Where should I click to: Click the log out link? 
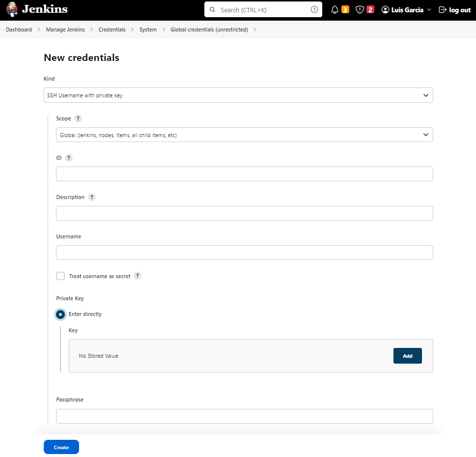(x=454, y=10)
